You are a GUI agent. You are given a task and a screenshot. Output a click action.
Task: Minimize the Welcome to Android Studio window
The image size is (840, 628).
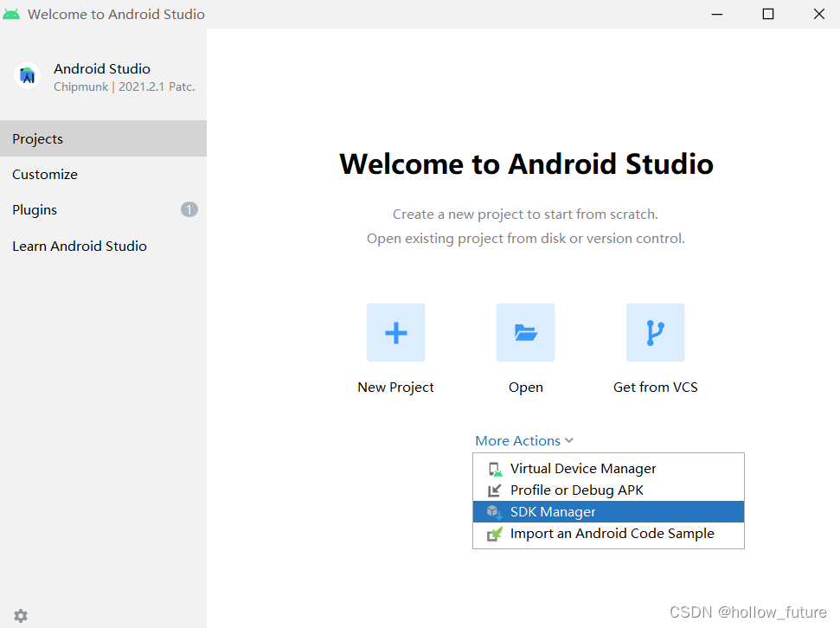click(717, 14)
